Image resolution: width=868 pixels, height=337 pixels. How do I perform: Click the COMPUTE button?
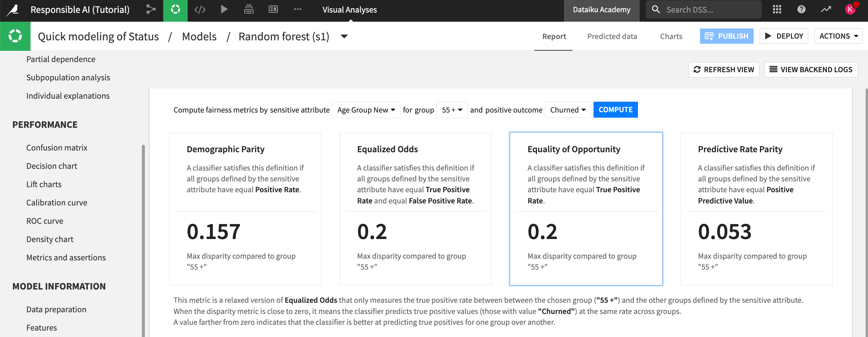click(616, 110)
